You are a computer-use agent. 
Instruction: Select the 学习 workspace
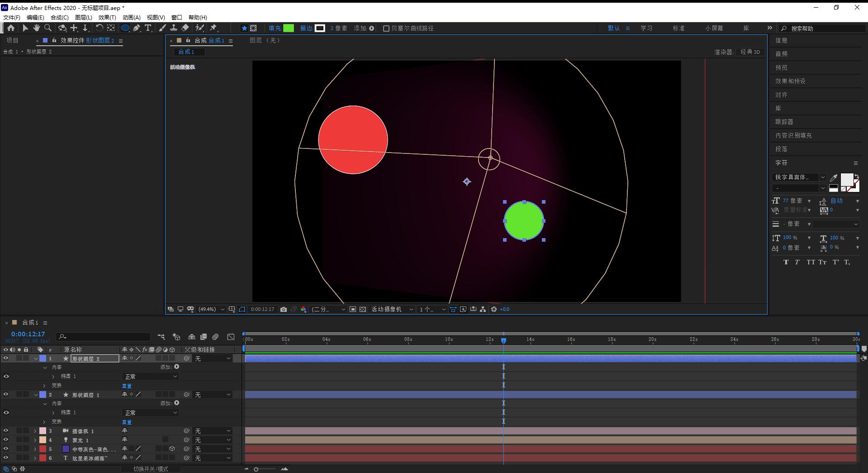[646, 28]
